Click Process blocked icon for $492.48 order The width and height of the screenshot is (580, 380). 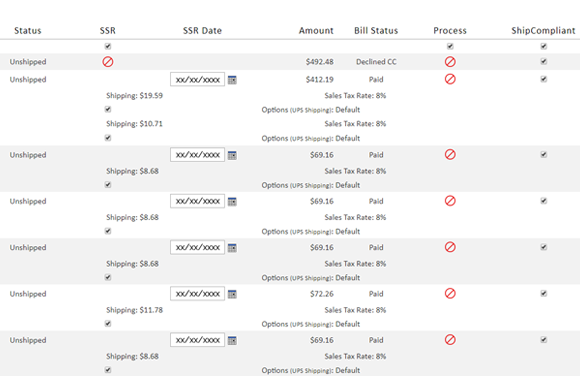(x=450, y=62)
